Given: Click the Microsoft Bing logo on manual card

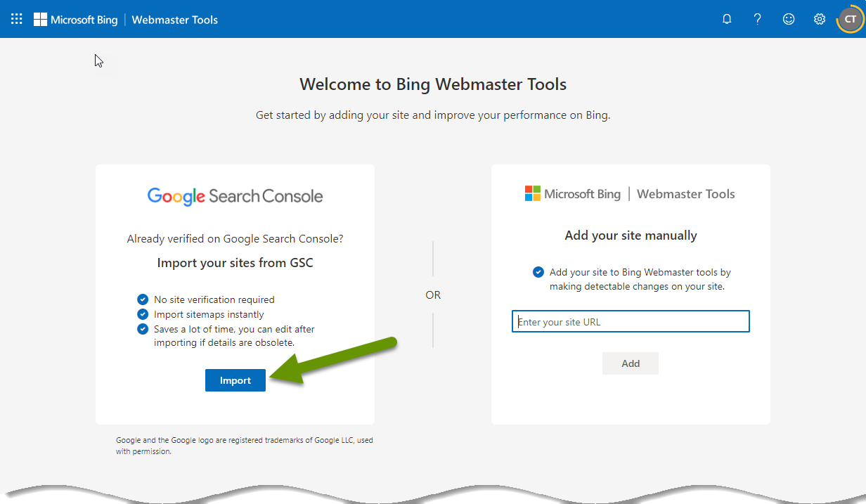Looking at the screenshot, I should click(x=574, y=193).
